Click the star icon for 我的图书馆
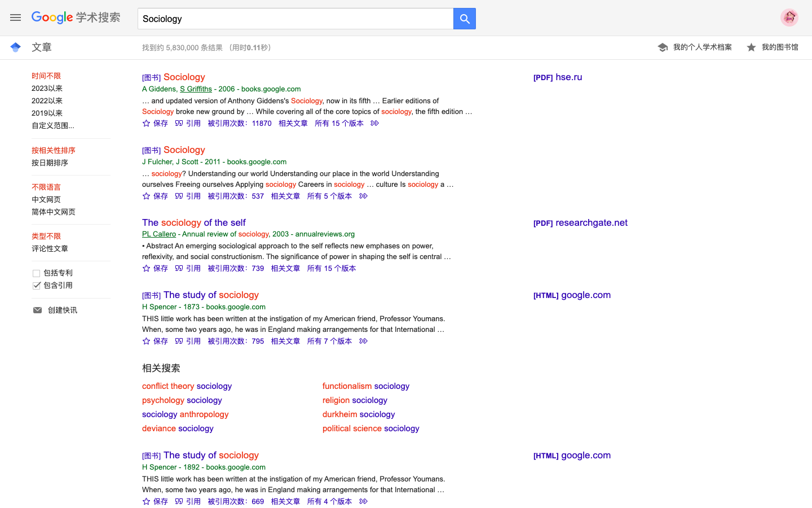Screen dimensions: 812x508 click(x=751, y=47)
